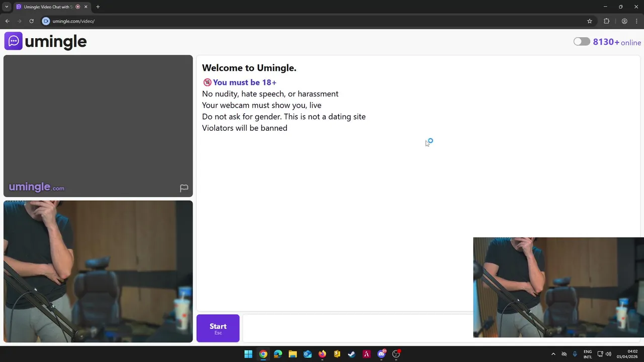Click the microphone icon in system tray
644x362 pixels.
click(575, 354)
